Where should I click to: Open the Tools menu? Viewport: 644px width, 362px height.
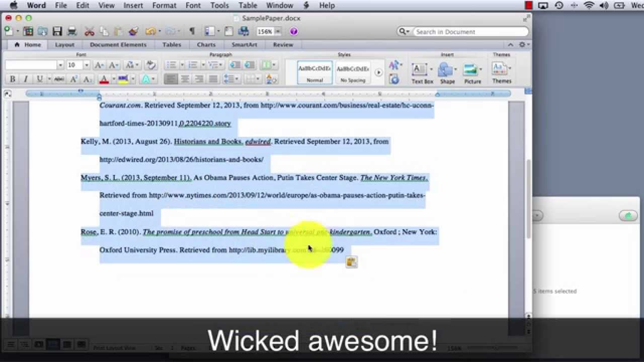pyautogui.click(x=219, y=6)
